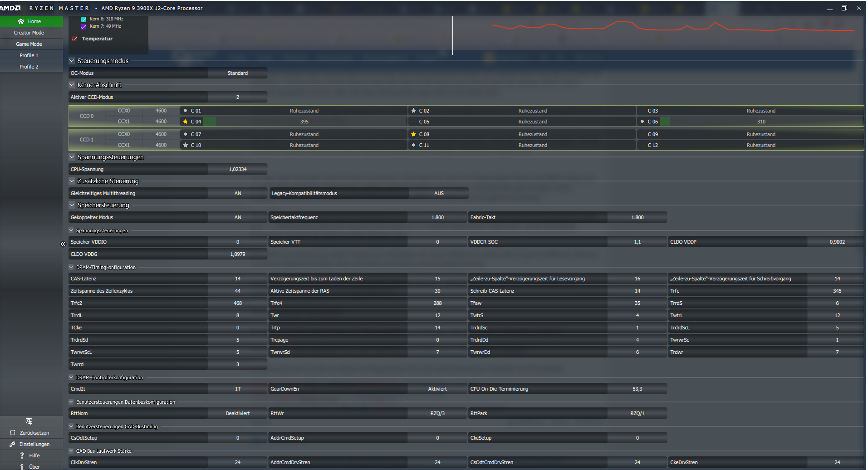Collapse Benutzersteuerungen CAD-Bustiming subsection
The height and width of the screenshot is (470, 868).
click(71, 426)
